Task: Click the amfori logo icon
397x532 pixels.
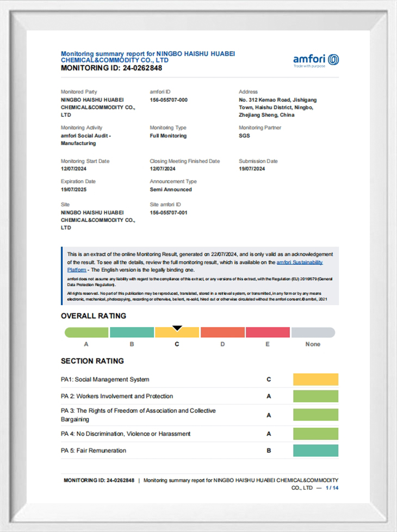Action: (x=333, y=59)
